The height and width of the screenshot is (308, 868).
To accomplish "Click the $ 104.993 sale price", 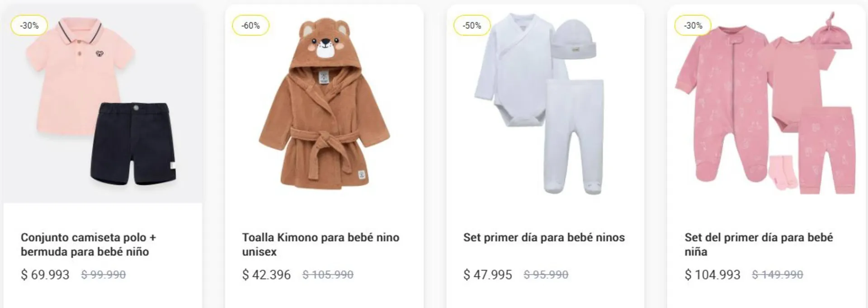I will tap(712, 275).
